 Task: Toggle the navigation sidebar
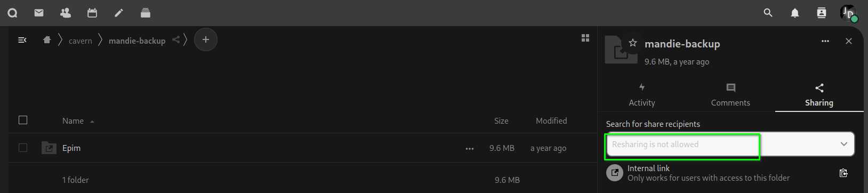point(22,40)
